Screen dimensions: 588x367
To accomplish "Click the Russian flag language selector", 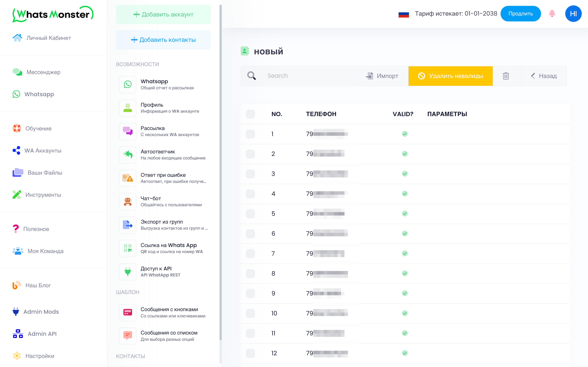I will coord(404,14).
